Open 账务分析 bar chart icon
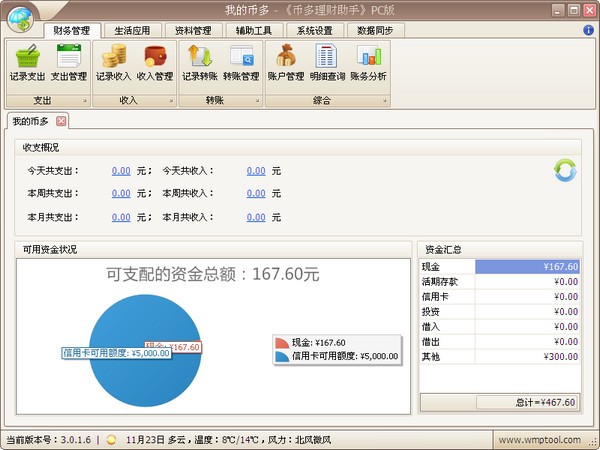Screen dimensions: 600x450 point(368,63)
